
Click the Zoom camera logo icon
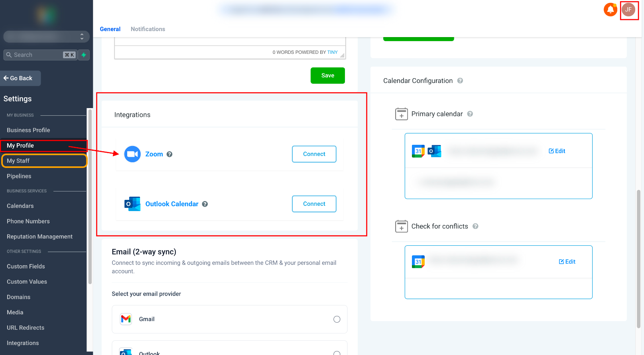click(x=132, y=154)
